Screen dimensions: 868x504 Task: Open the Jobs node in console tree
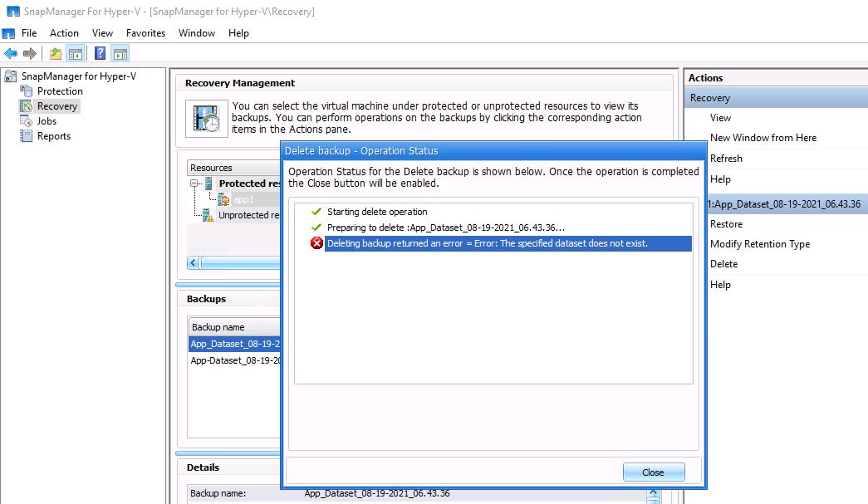tap(47, 121)
